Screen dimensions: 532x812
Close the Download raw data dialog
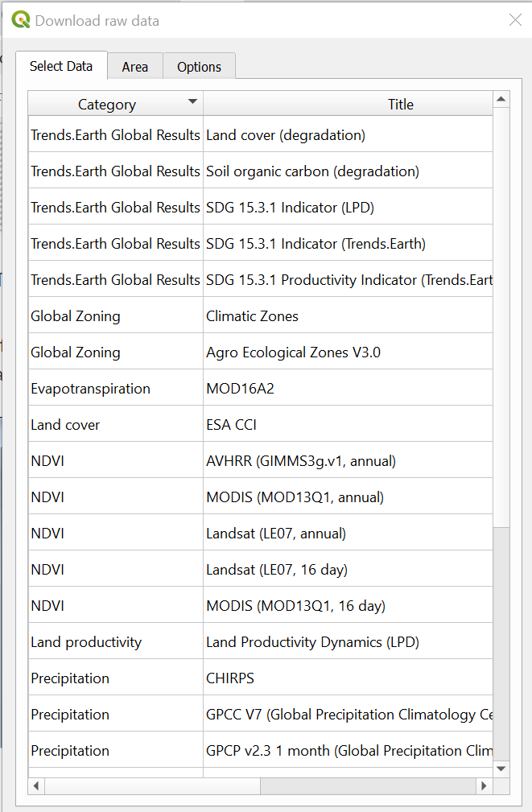pyautogui.click(x=515, y=19)
